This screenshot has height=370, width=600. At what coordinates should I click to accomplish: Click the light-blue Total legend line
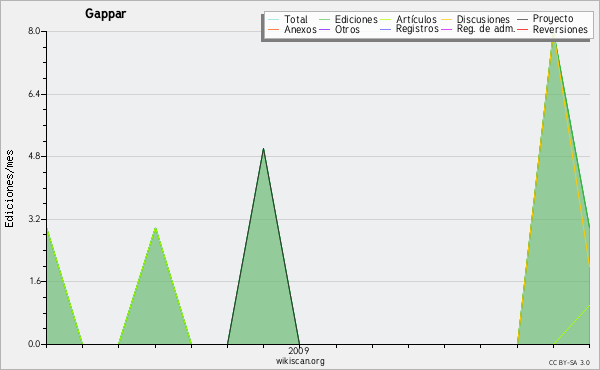(274, 19)
